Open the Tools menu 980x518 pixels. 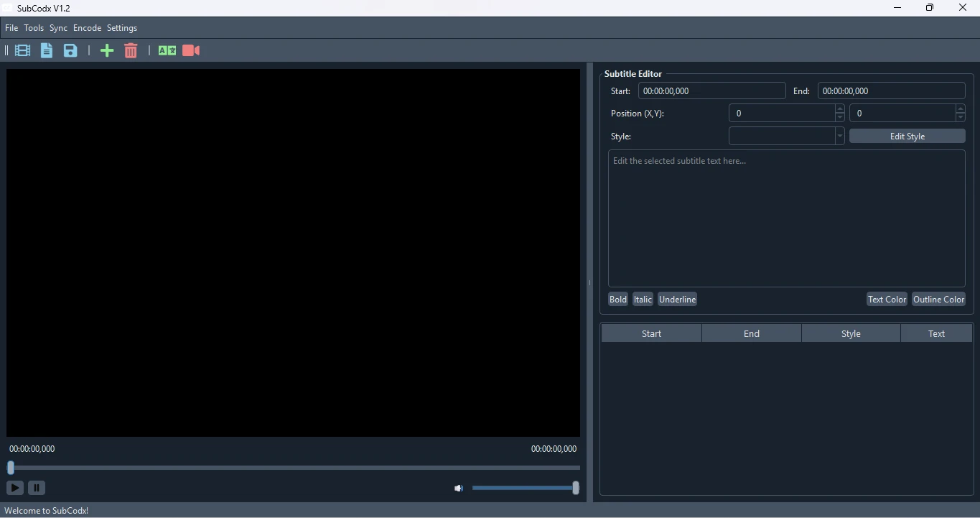[34, 28]
